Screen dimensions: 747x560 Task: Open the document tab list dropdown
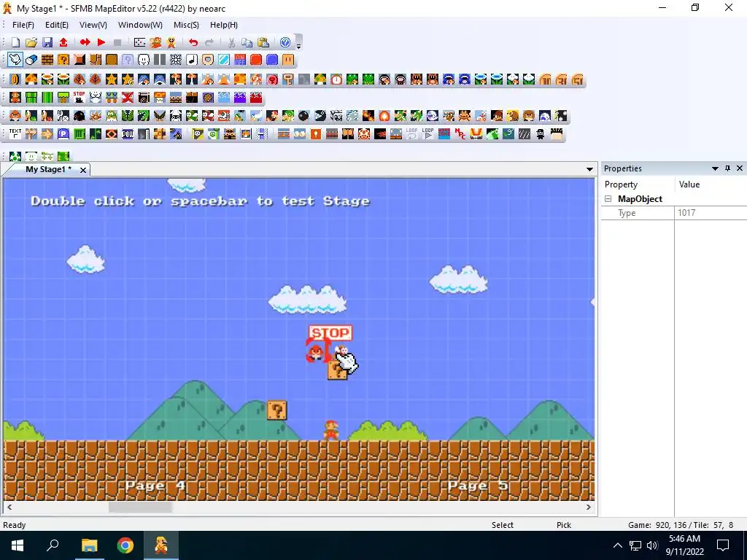[x=589, y=169]
